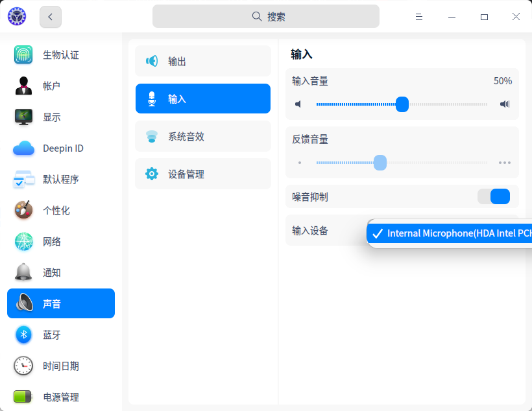Open the Device Management tab
532x411 pixels.
pyautogui.click(x=203, y=174)
